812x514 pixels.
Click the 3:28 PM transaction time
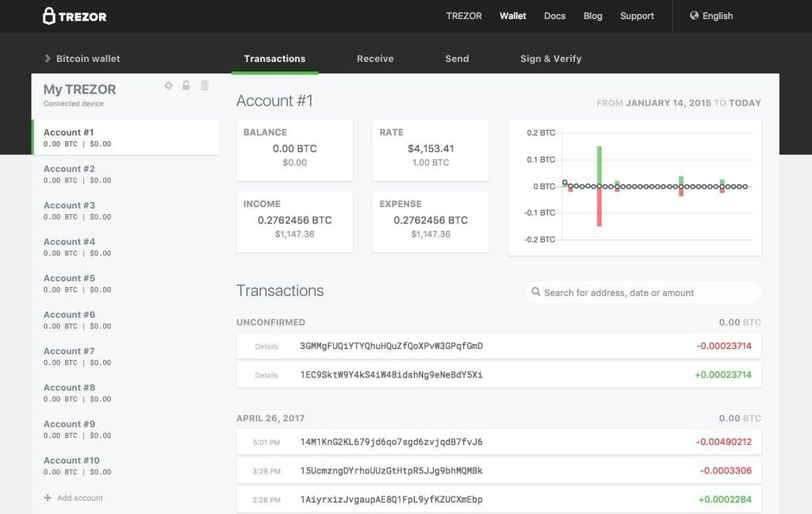[x=266, y=471]
